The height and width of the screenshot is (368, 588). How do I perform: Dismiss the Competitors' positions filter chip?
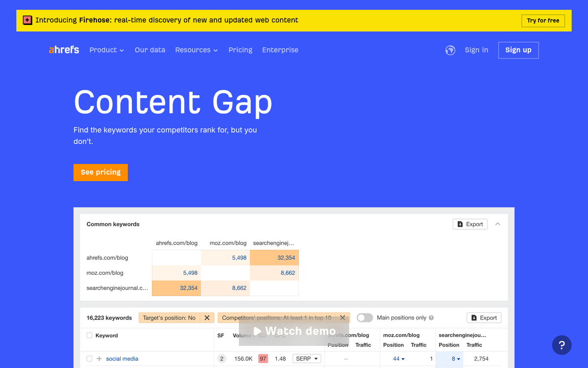click(x=343, y=317)
